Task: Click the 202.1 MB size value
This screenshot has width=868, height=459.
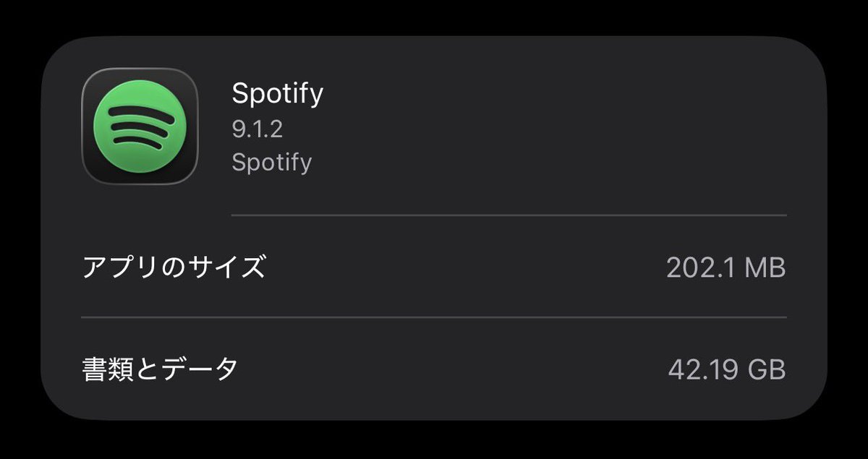Action: click(726, 267)
